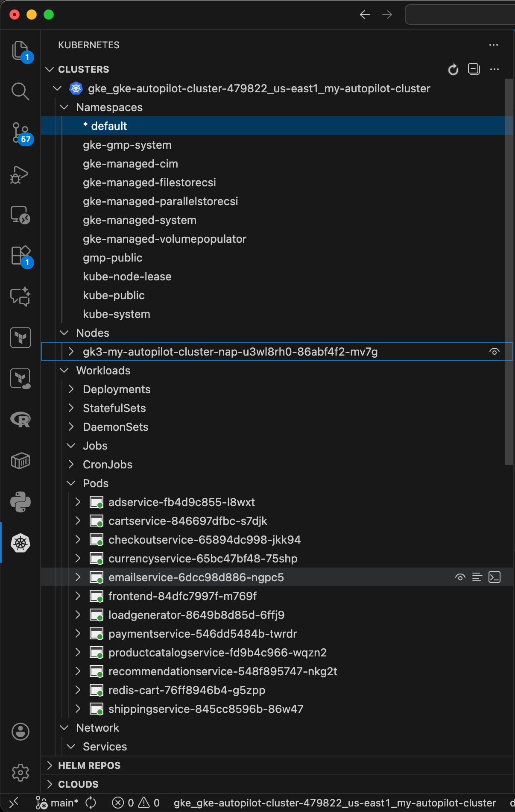Viewport: 515px width, 812px height.
Task: Toggle watch on gk3 autopilot node
Action: point(494,352)
